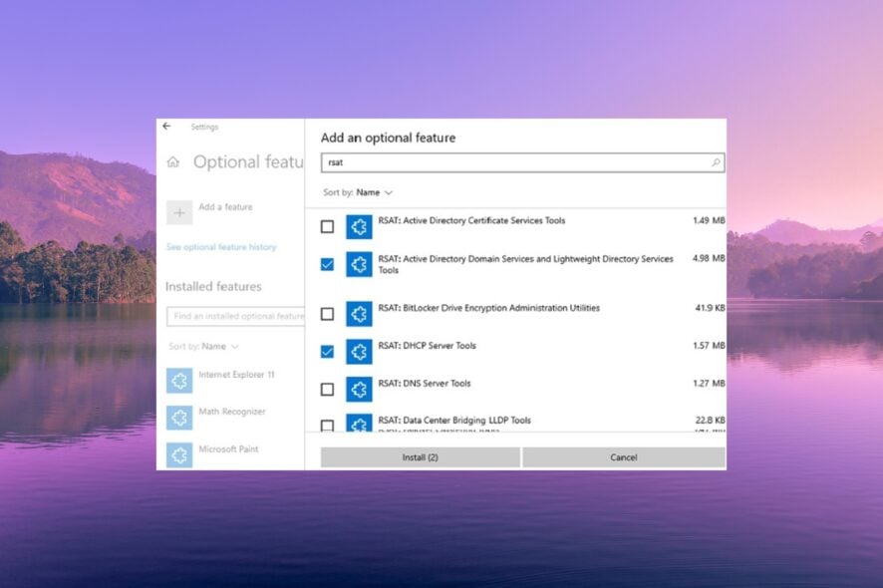The height and width of the screenshot is (588, 883).
Task: Click Find an installed optional feature box
Action: tap(235, 317)
